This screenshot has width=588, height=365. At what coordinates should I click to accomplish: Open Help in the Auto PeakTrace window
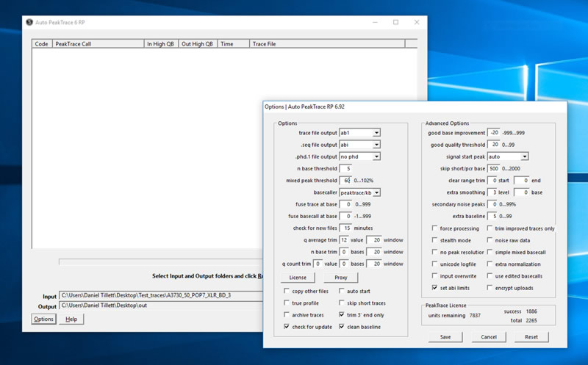click(71, 319)
